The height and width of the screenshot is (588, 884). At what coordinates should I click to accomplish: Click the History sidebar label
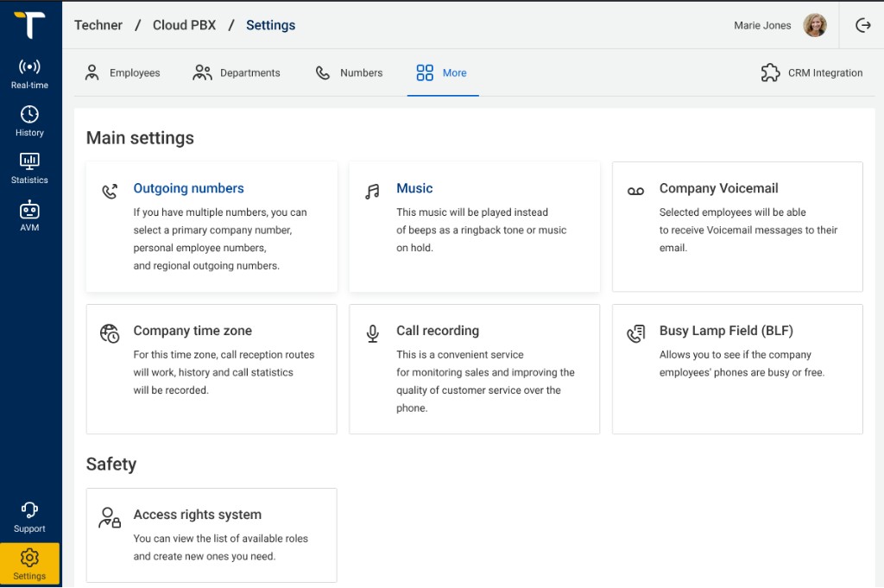[29, 132]
